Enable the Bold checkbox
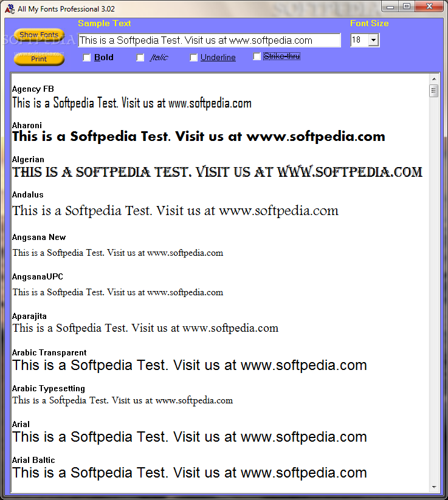448x500 pixels. (x=86, y=58)
